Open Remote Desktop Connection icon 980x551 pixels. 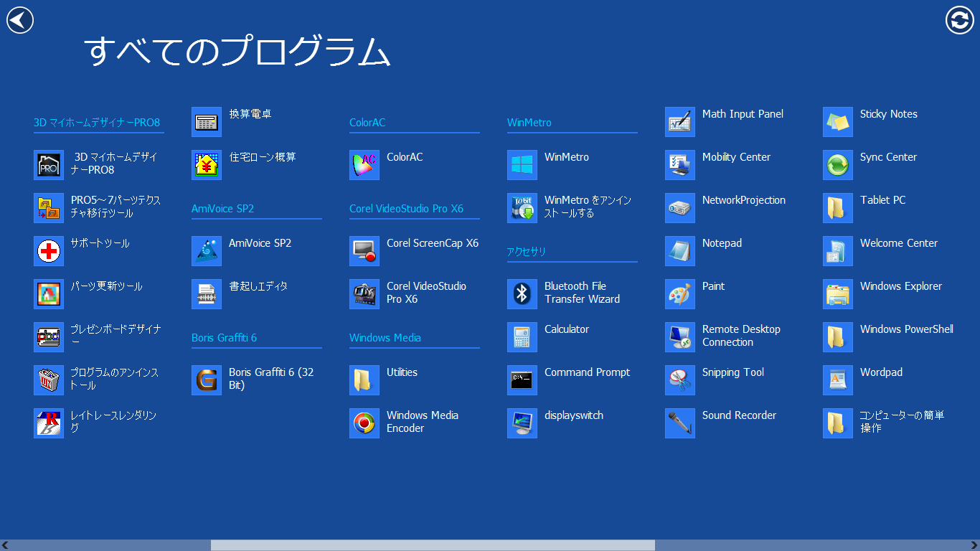pyautogui.click(x=680, y=337)
